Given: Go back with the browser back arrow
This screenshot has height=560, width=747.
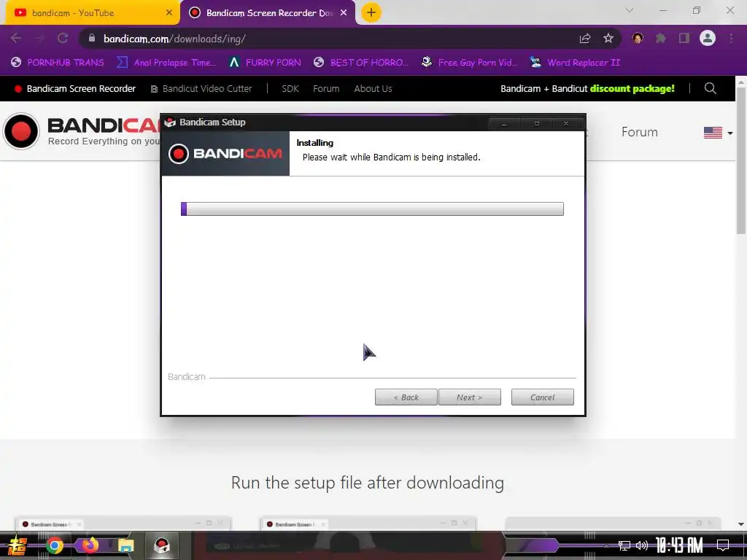Looking at the screenshot, I should [x=16, y=39].
